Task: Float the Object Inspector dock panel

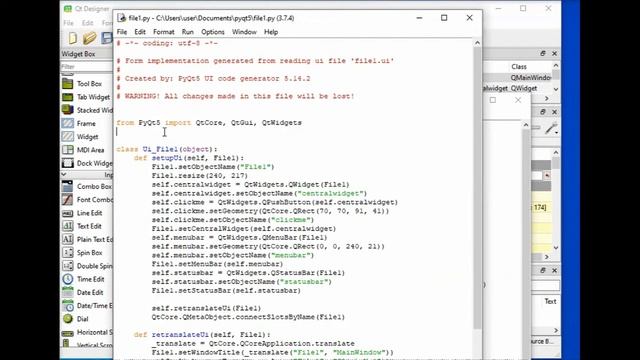Action: [543, 53]
